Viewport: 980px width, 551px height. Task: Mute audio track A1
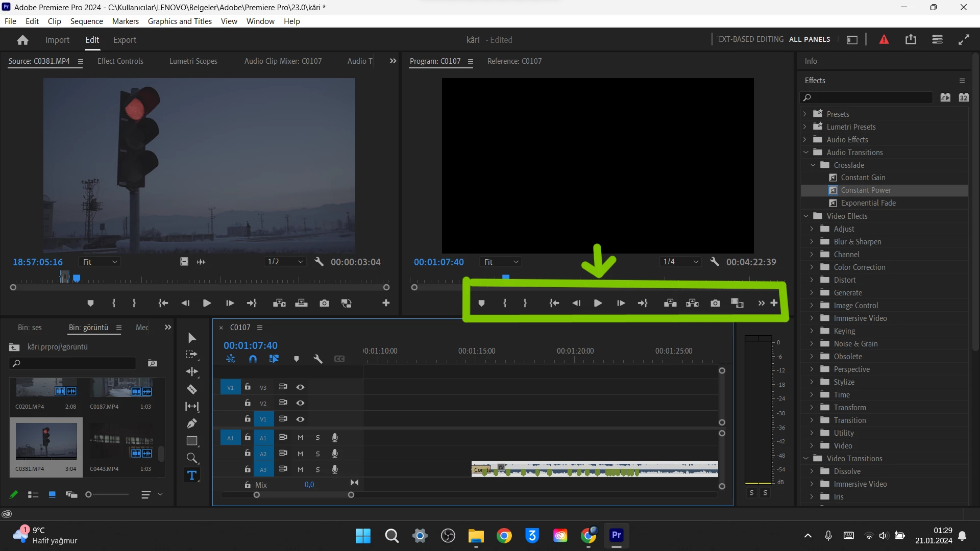tap(301, 438)
